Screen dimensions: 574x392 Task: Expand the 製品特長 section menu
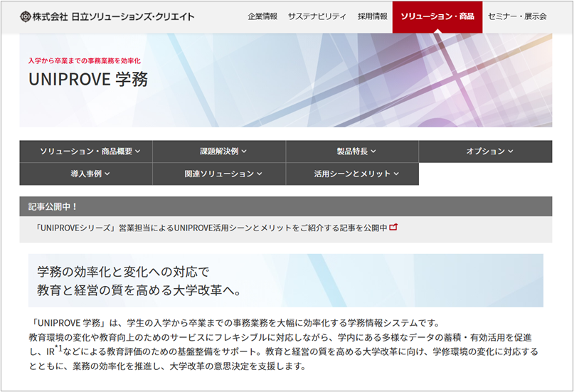352,151
